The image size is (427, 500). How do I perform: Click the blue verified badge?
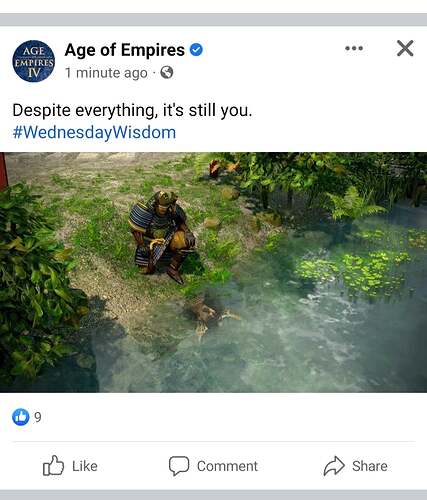pos(196,50)
